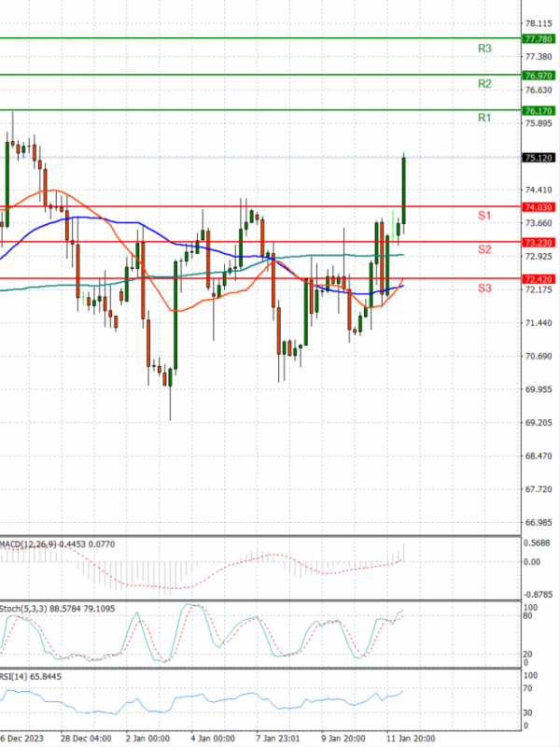Select the 76.170 price tag
Viewport: 560px width, 747px height.
pos(539,110)
